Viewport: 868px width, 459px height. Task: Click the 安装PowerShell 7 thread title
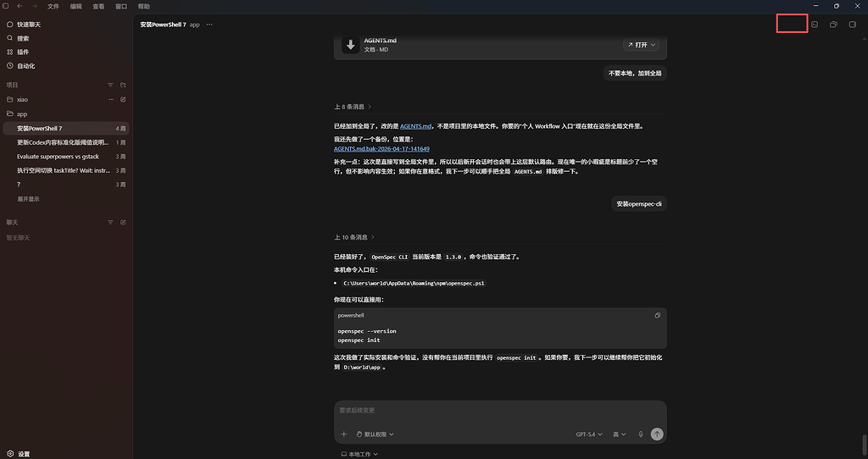[x=163, y=25]
